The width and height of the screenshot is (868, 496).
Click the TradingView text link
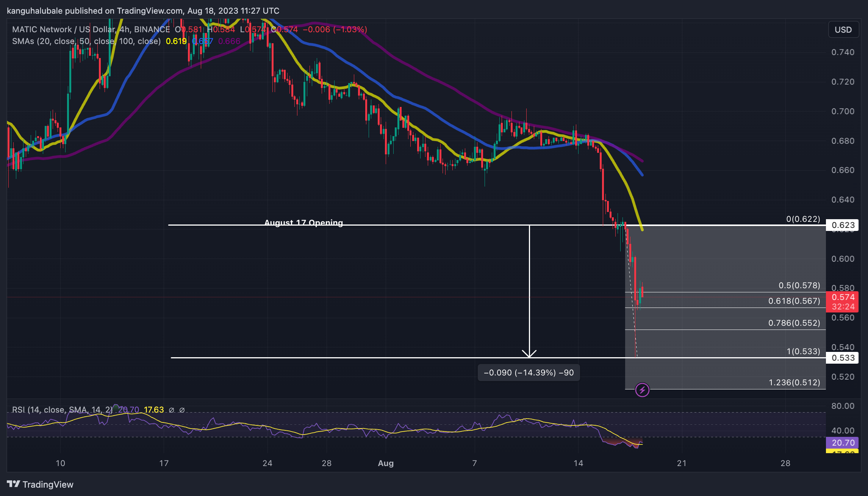coord(48,484)
